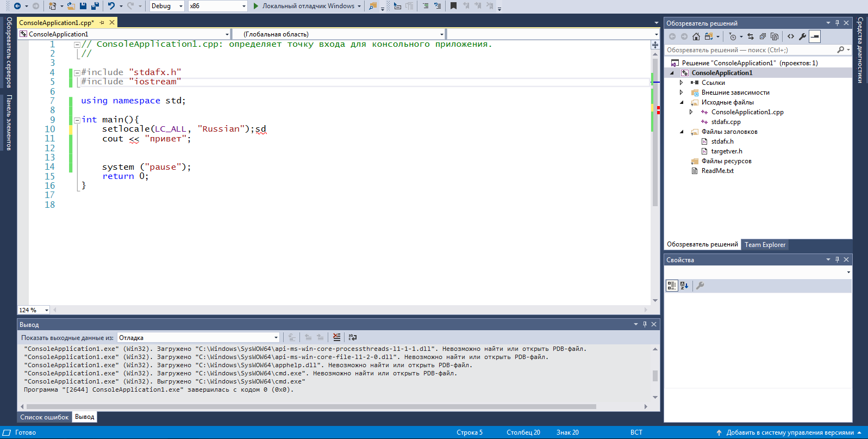Focus the Solution Explorer search field

click(751, 50)
